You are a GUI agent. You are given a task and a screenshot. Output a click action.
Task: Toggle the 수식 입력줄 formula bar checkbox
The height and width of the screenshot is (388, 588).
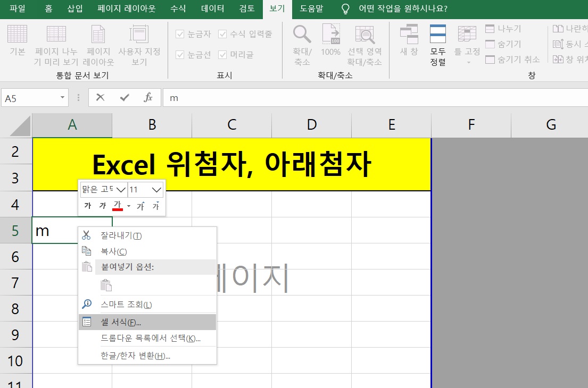[x=222, y=34]
